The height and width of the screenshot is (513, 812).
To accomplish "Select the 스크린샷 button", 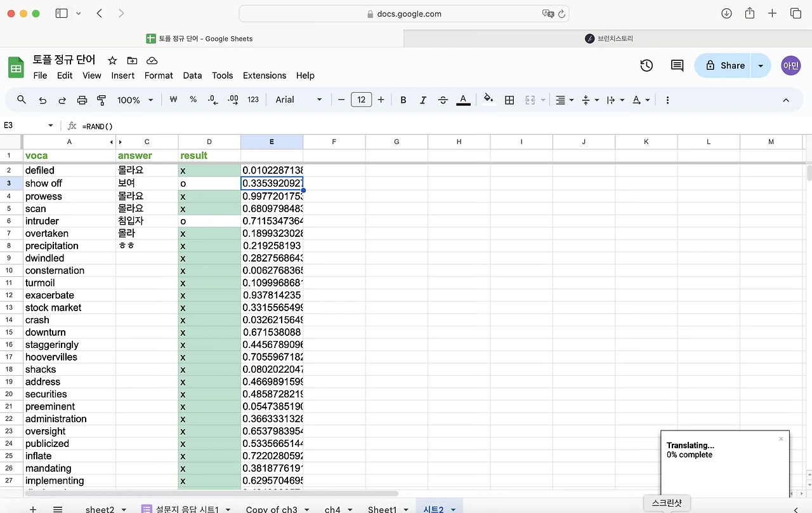I will [667, 503].
